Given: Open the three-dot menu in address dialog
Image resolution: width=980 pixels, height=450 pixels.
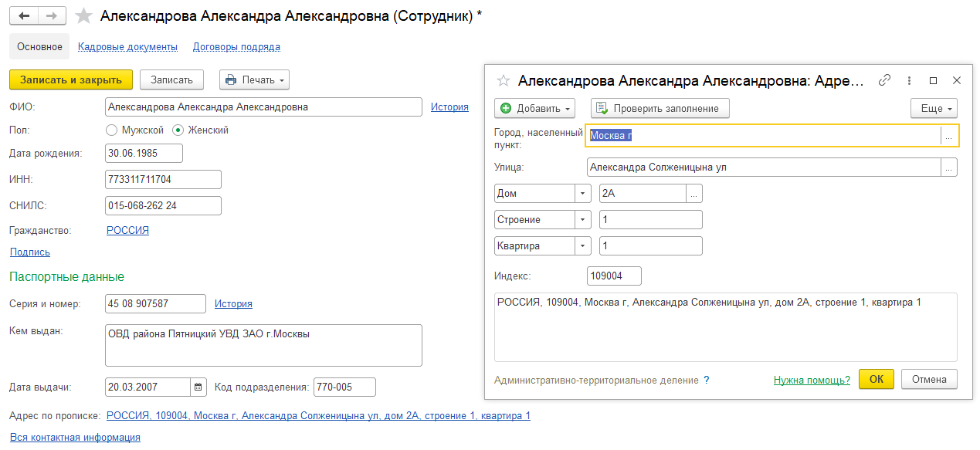Looking at the screenshot, I should tap(910, 80).
